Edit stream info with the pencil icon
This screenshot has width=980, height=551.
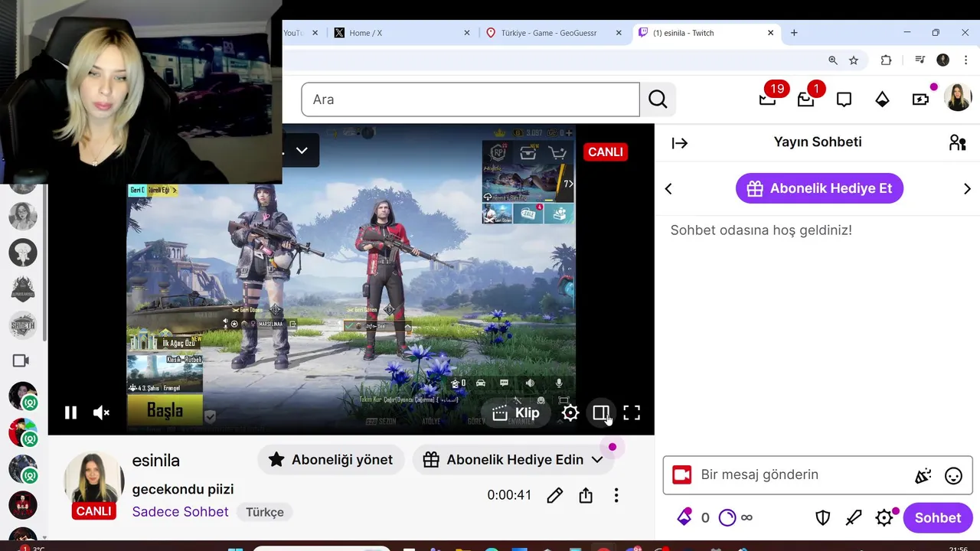click(x=555, y=495)
